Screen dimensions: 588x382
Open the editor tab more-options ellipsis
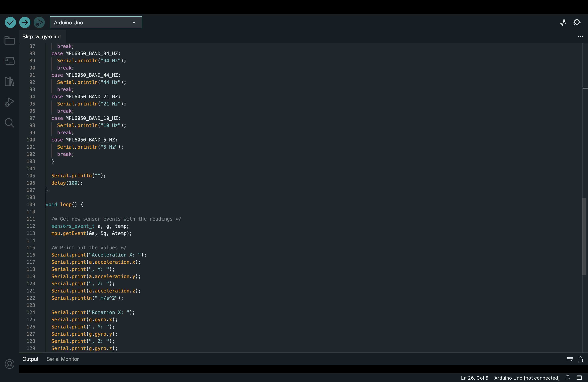pyautogui.click(x=580, y=37)
